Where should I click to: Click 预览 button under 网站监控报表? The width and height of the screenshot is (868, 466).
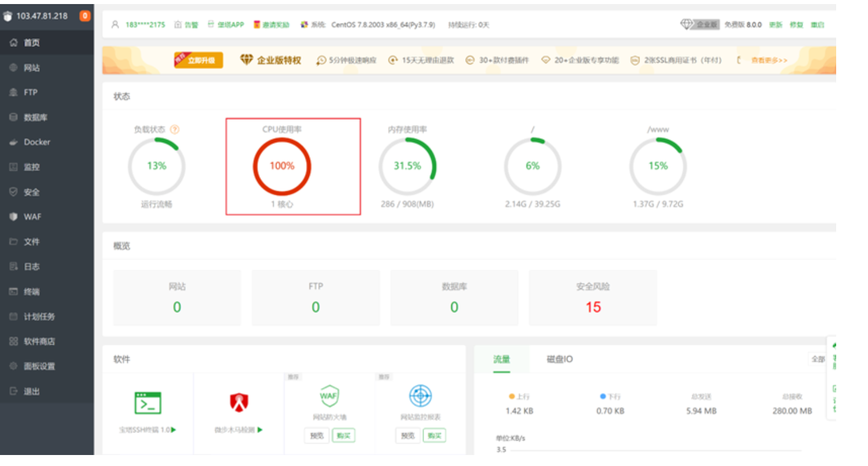click(408, 436)
